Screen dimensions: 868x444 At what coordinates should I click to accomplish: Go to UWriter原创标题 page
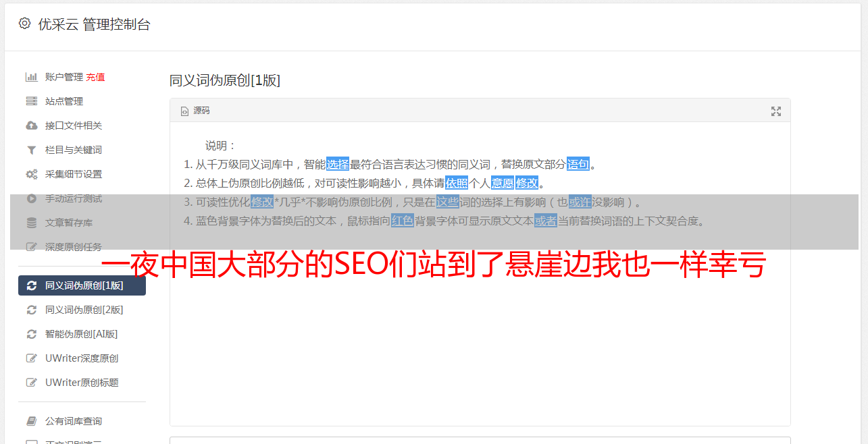tap(82, 383)
